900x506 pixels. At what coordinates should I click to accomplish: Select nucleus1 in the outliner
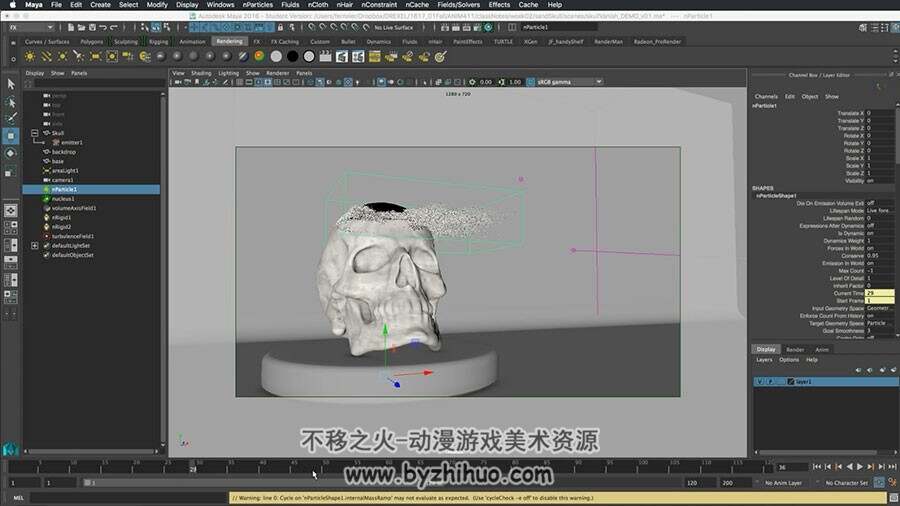pos(63,198)
